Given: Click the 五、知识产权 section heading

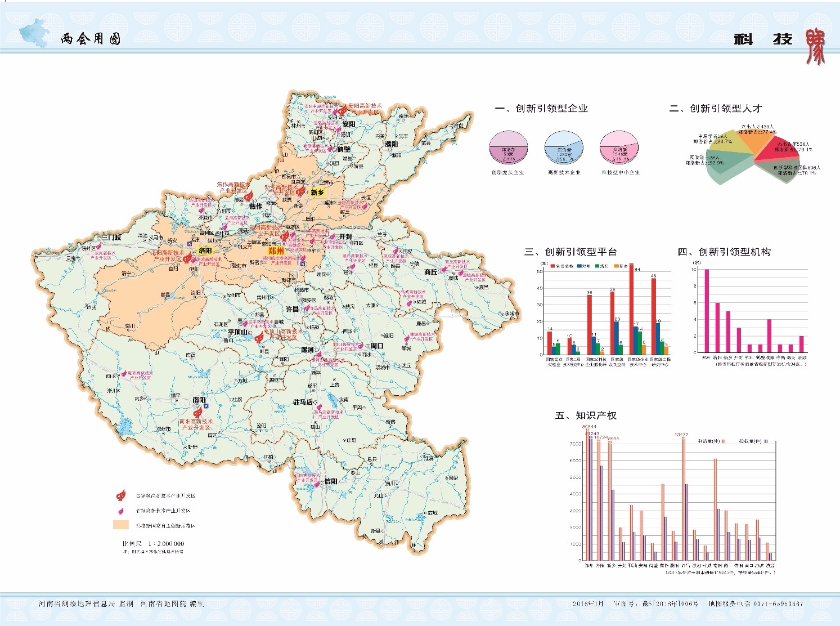Looking at the screenshot, I should (585, 415).
